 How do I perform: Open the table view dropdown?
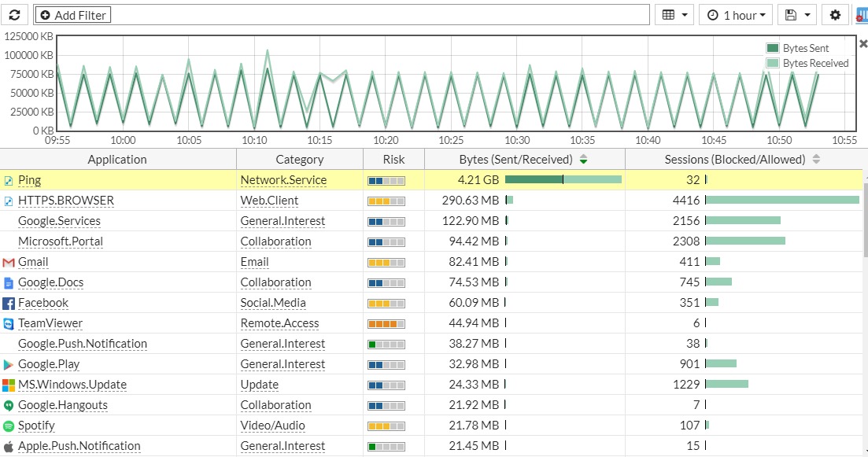click(x=674, y=14)
